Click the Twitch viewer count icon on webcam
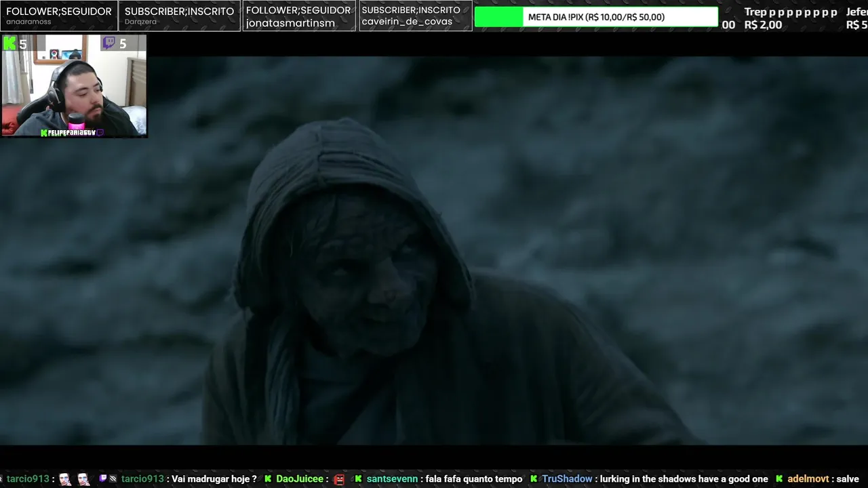The height and width of the screenshot is (488, 868). click(109, 44)
